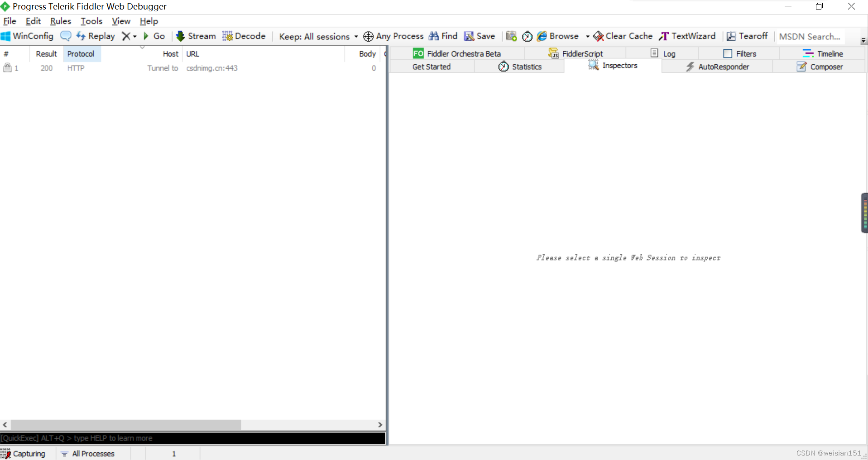Switch to Fiddler Orchestra Beta tab
The image size is (868, 460).
pos(457,54)
